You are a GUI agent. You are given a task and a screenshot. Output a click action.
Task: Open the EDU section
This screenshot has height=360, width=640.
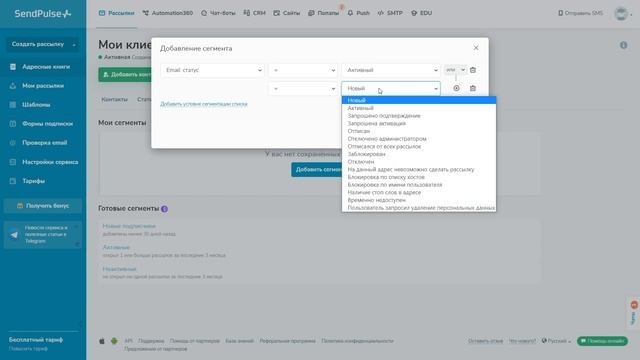pyautogui.click(x=421, y=13)
